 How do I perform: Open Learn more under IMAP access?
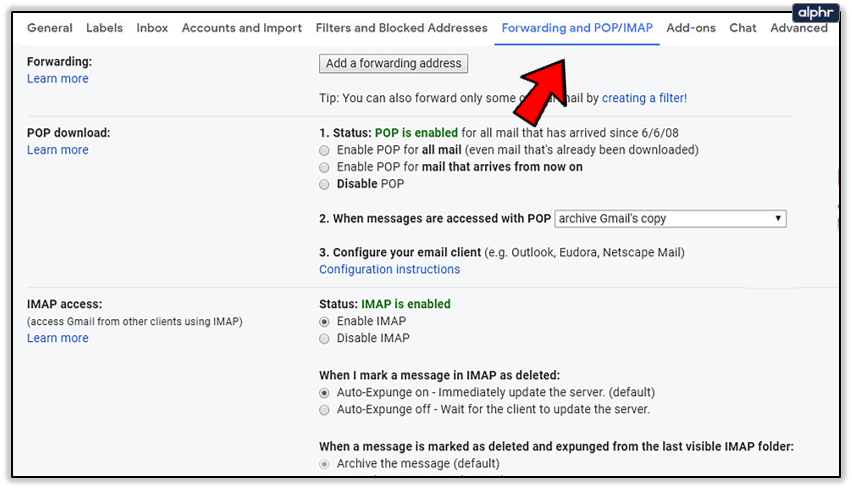point(58,338)
